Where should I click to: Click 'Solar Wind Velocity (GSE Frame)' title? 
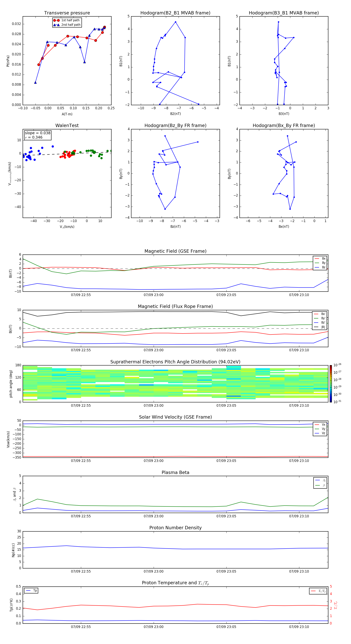[x=175, y=417]
